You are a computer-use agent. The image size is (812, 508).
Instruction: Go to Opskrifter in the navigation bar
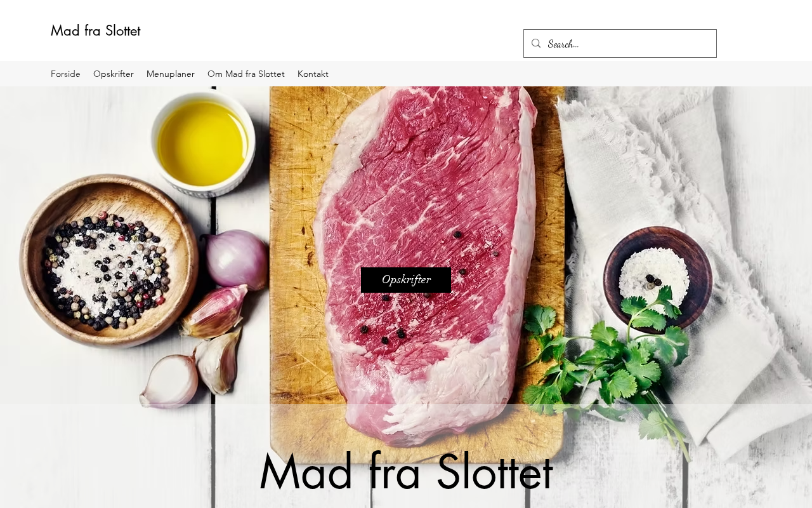pos(114,74)
